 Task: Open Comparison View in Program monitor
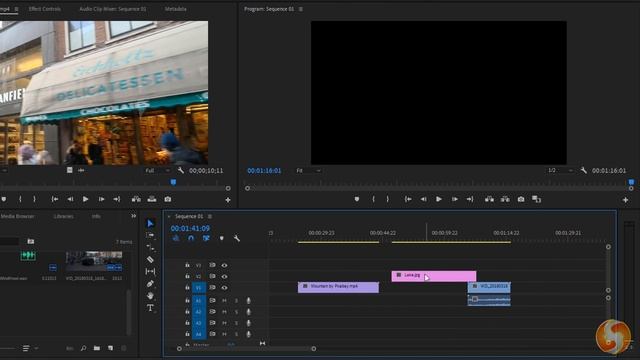(x=536, y=199)
